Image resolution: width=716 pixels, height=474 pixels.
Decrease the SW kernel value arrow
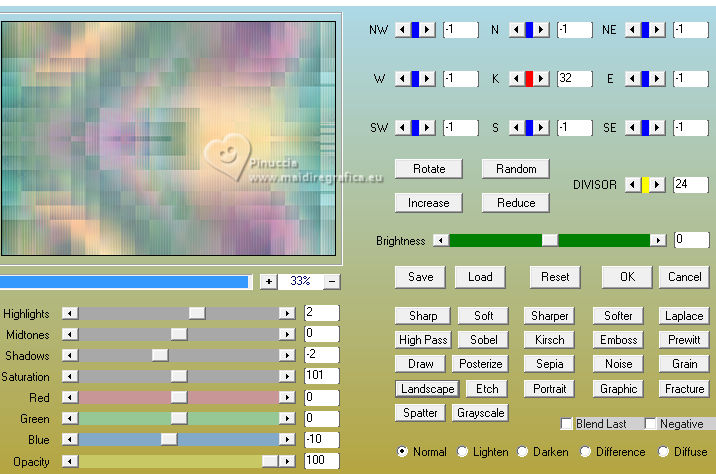tap(402, 127)
